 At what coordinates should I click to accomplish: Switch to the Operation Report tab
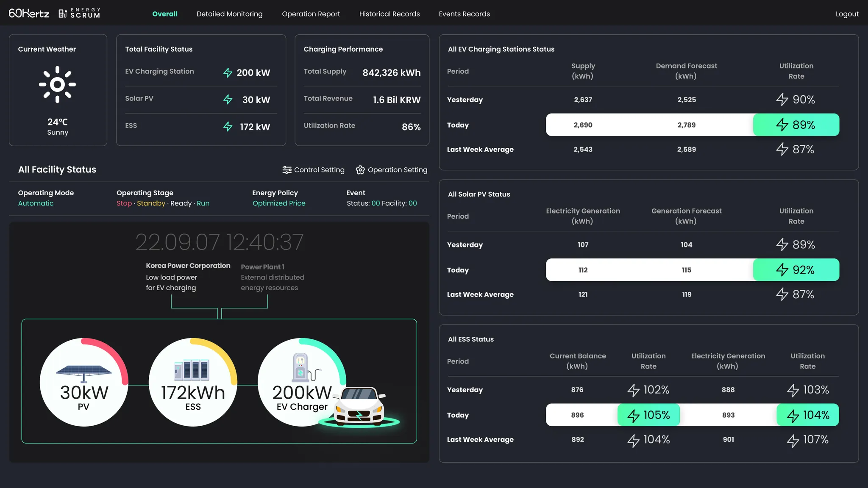click(311, 14)
